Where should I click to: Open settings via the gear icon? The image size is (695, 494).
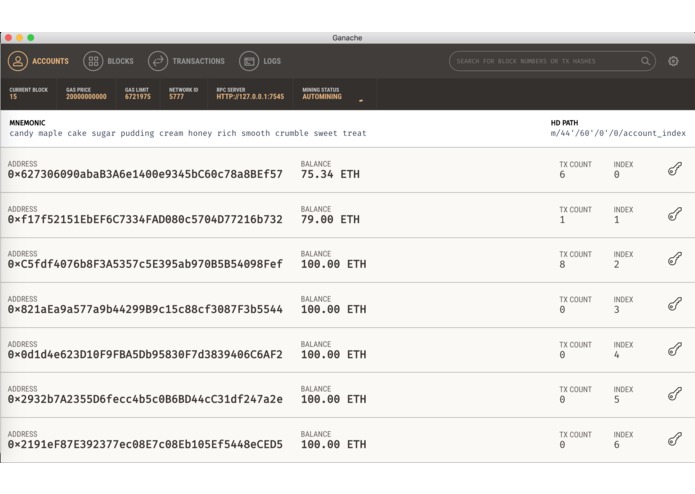673,61
